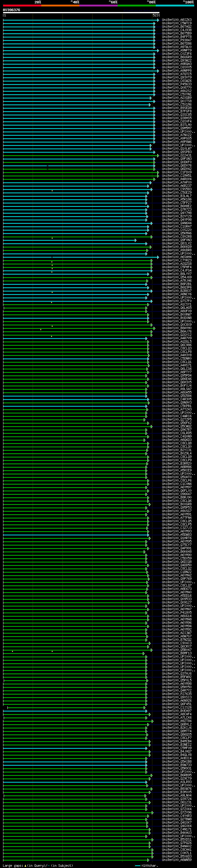The width and height of the screenshot is (197, 868).
Task: Open hit UniRef100_A9NPT9
Action: coord(177,50)
